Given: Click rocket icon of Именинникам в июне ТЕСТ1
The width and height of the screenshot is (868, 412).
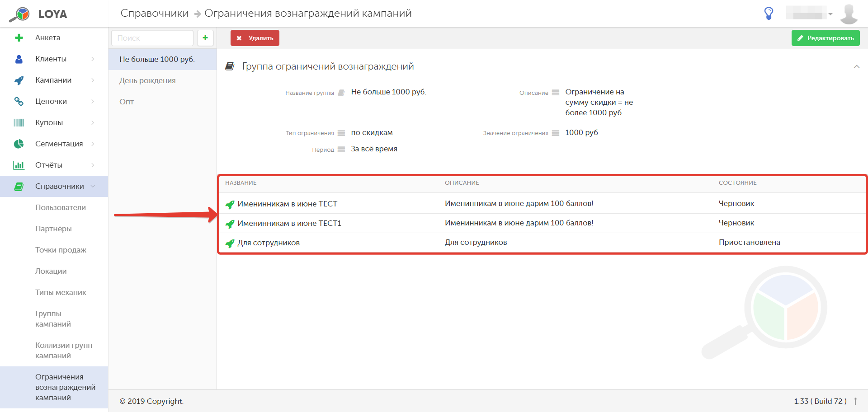Looking at the screenshot, I should coord(230,224).
